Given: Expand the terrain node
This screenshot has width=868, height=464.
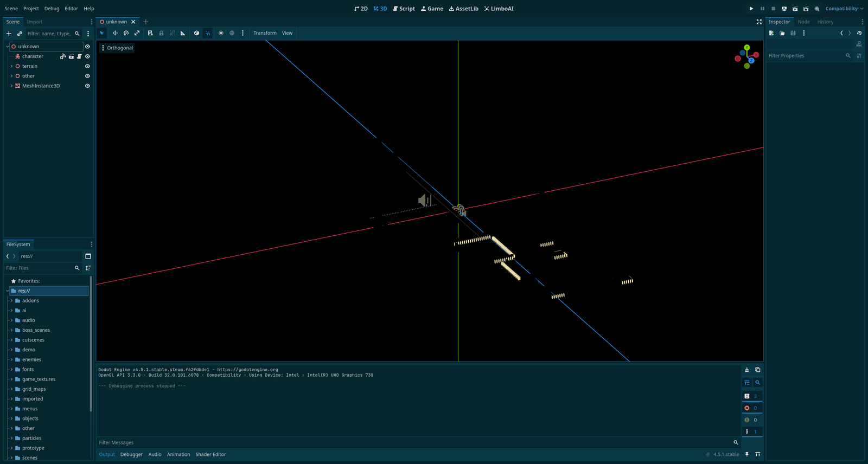Looking at the screenshot, I should [11, 66].
